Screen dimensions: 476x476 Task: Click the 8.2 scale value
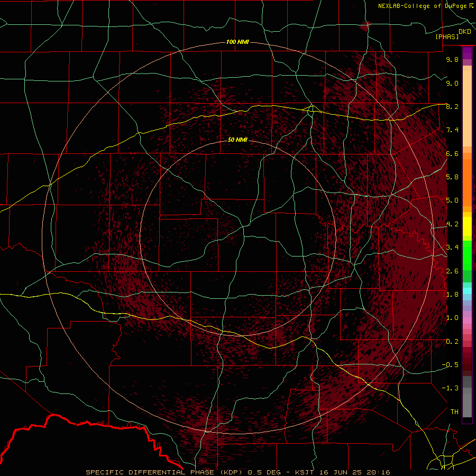tap(452, 106)
